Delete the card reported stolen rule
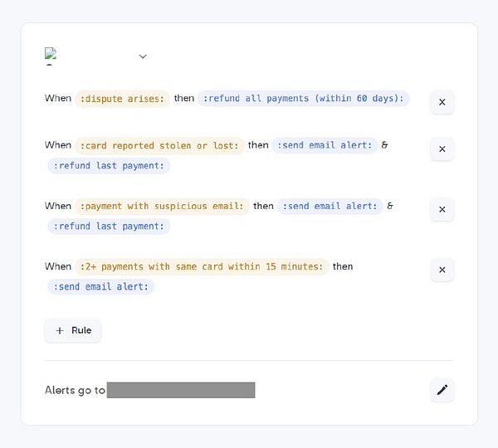This screenshot has height=448, width=498. tap(442, 149)
